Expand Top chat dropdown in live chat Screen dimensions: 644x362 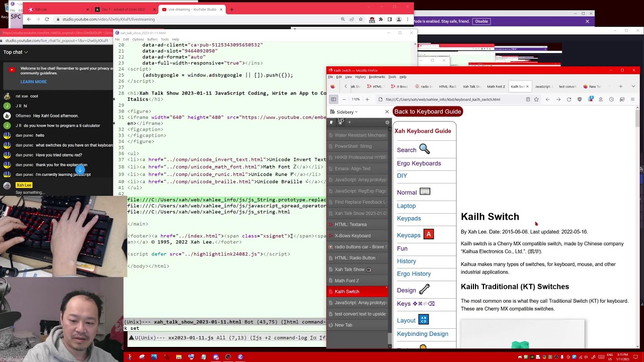click(x=16, y=52)
